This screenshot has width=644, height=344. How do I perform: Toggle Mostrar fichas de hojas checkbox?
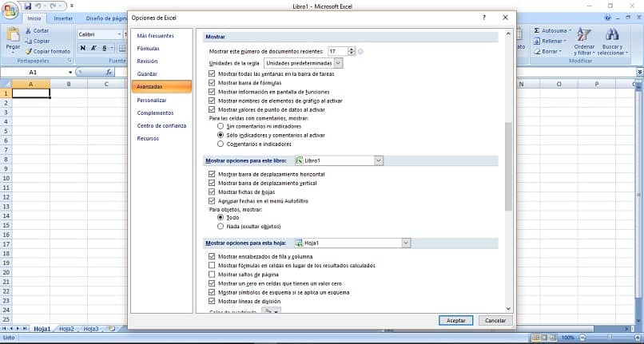pyautogui.click(x=212, y=192)
